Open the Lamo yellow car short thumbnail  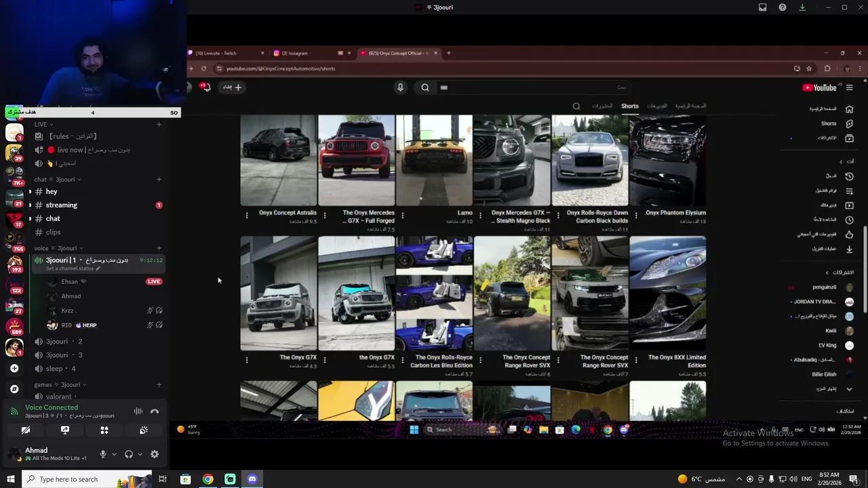(434, 160)
